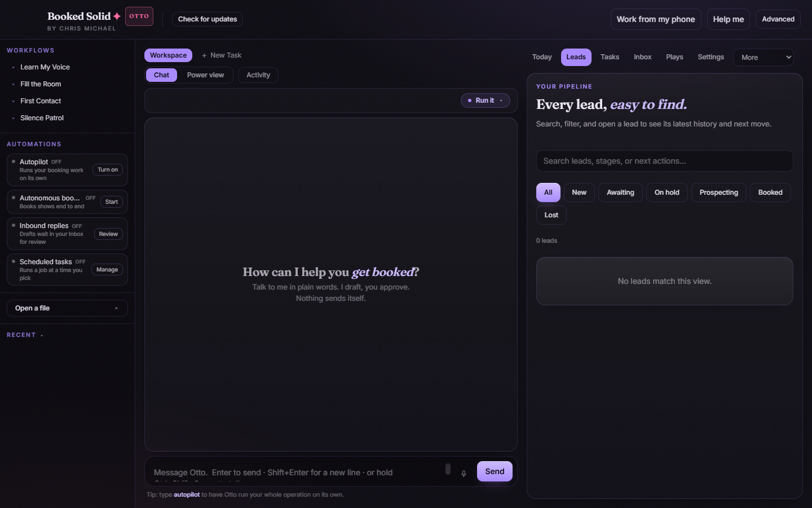
Task: Filter leads by Prospecting stage
Action: [718, 192]
